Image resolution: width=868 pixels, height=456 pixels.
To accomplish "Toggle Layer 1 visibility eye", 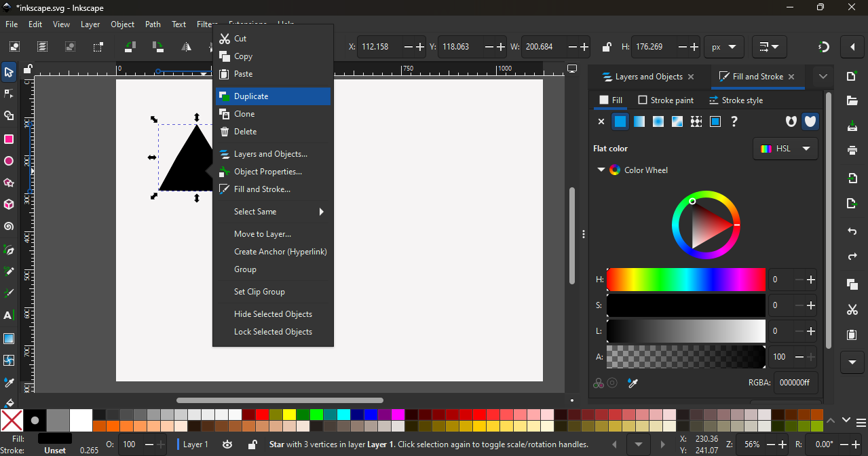I will pyautogui.click(x=228, y=444).
